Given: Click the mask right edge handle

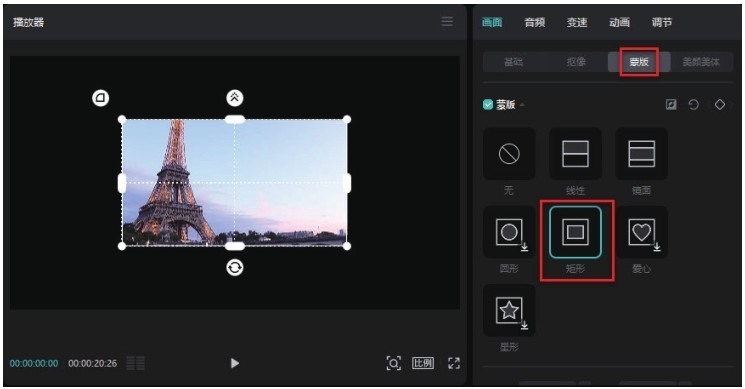Looking at the screenshot, I should point(347,183).
